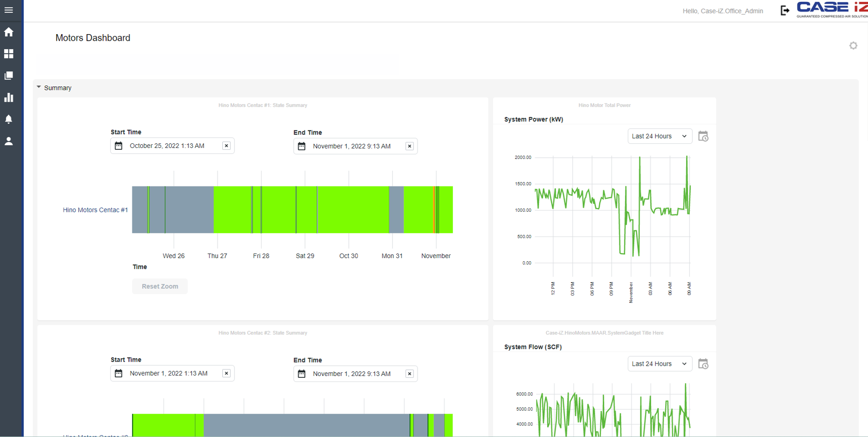Go to Home via sidebar icon
This screenshot has height=437, width=868.
(x=8, y=32)
